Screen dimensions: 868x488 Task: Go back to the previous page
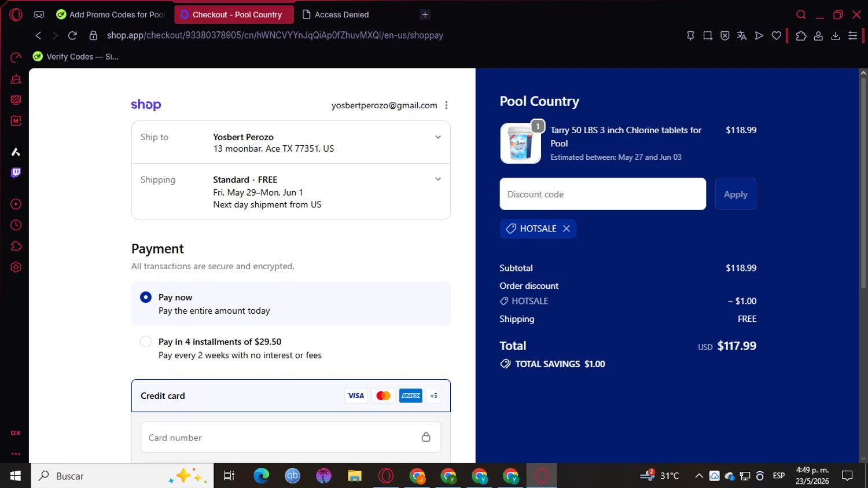point(38,35)
